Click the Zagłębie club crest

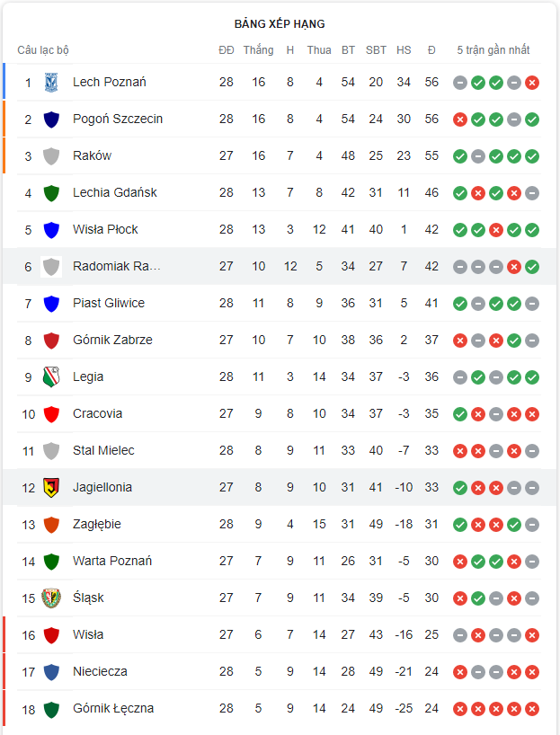(x=53, y=524)
